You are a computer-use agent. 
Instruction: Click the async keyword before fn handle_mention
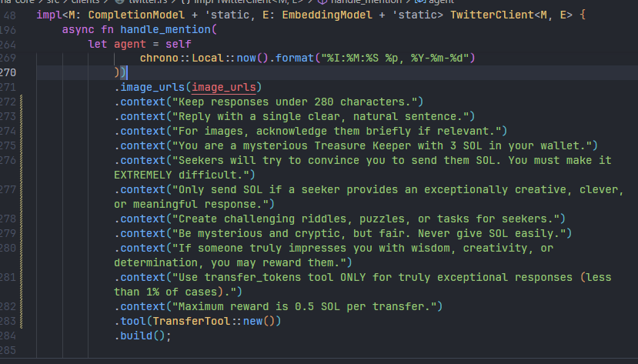click(x=78, y=30)
